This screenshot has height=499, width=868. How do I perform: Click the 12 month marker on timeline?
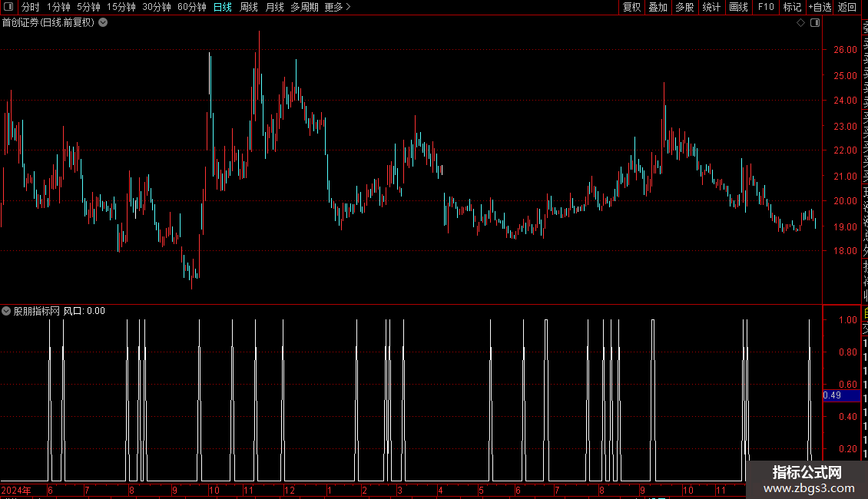click(x=289, y=490)
